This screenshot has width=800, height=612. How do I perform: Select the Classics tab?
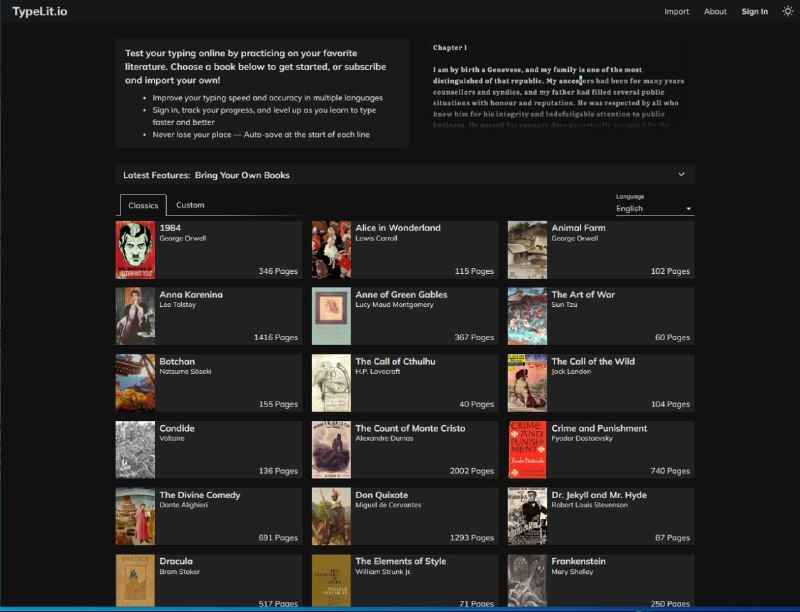click(143, 205)
